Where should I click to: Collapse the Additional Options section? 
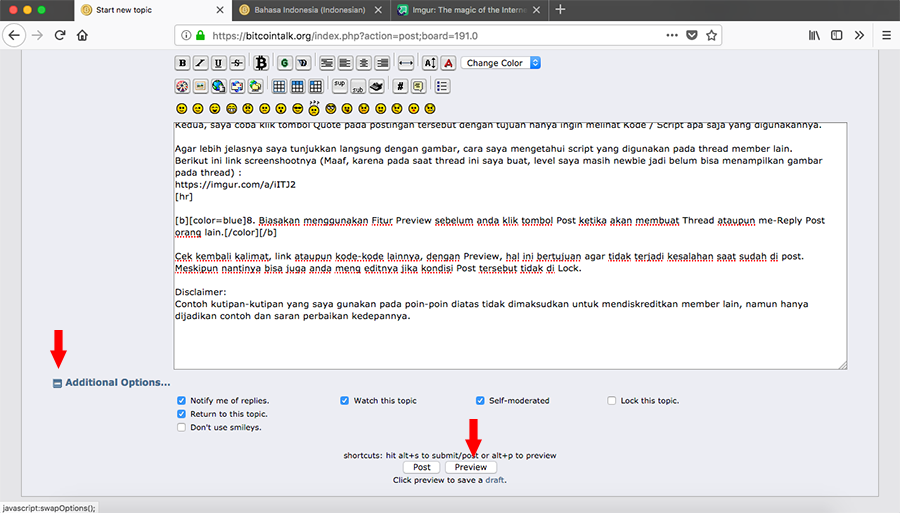coord(57,383)
